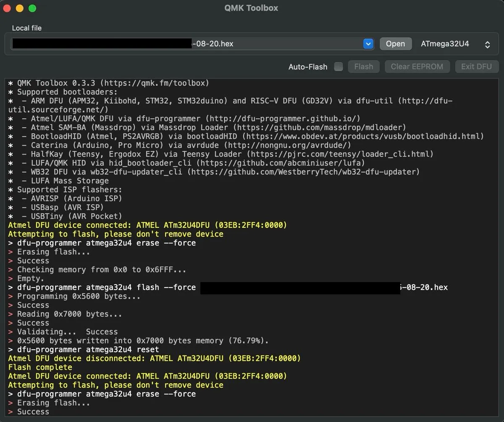Click the "Flash complete" log line
The height and width of the screenshot is (422, 504).
[x=40, y=367]
